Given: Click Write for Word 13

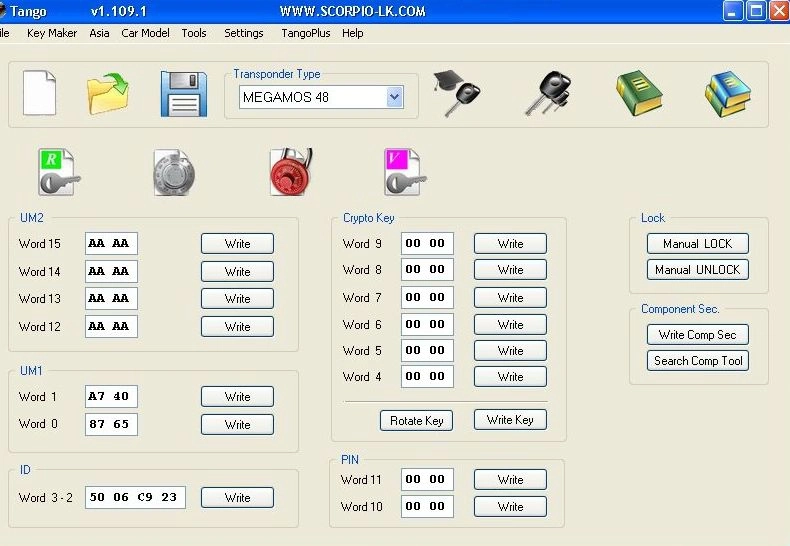Looking at the screenshot, I should 237,299.
